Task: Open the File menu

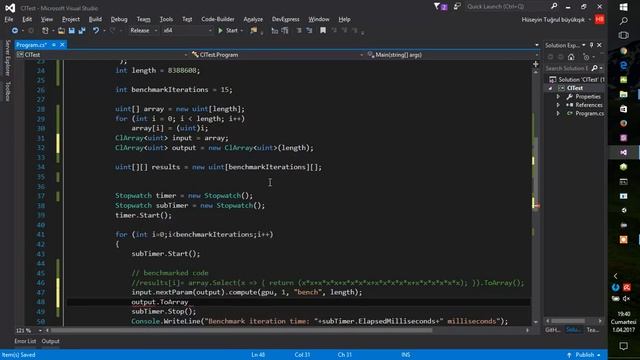Action: pos(9,19)
